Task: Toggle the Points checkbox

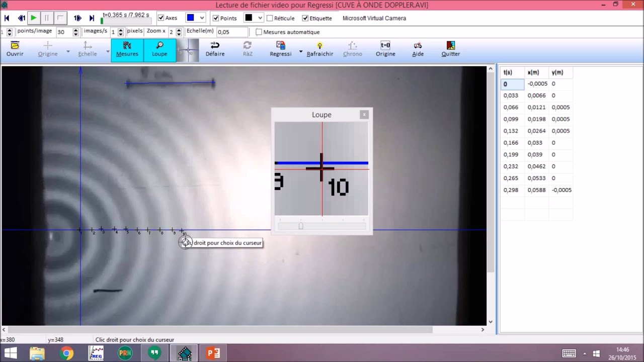Action: pyautogui.click(x=216, y=18)
